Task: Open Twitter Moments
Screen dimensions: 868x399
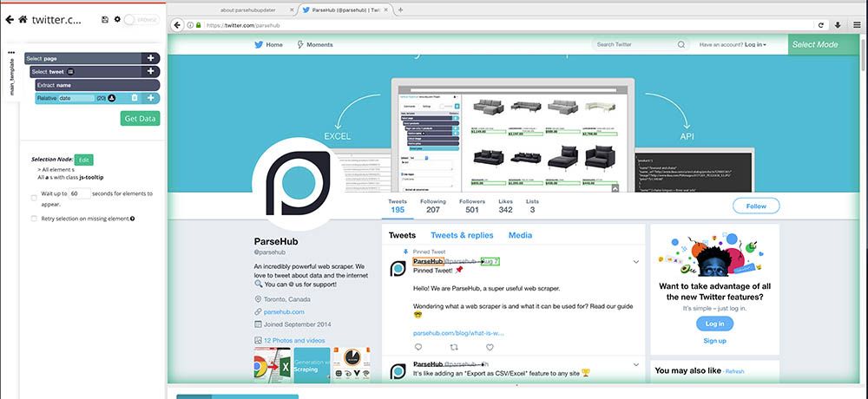Action: coord(315,45)
